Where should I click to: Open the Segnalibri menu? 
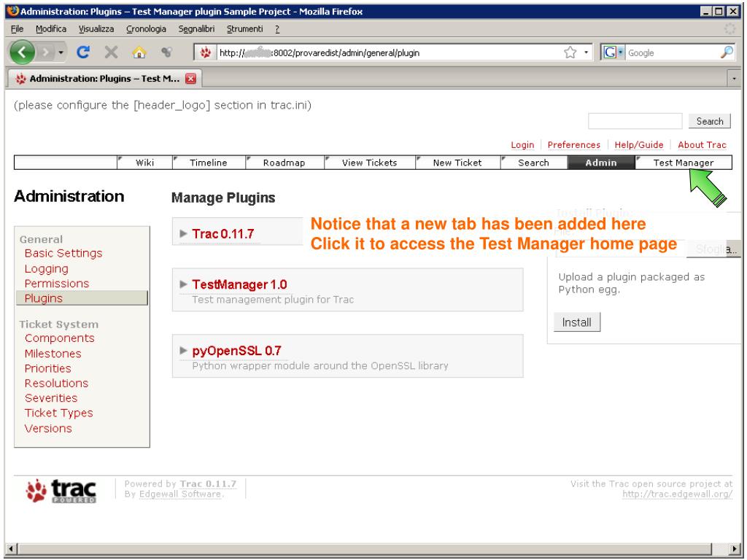(196, 29)
